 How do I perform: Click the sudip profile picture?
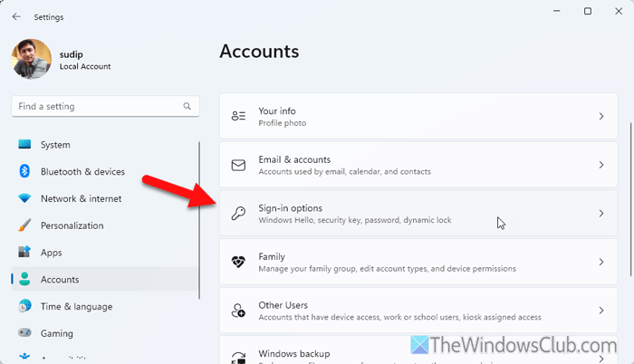click(x=32, y=58)
